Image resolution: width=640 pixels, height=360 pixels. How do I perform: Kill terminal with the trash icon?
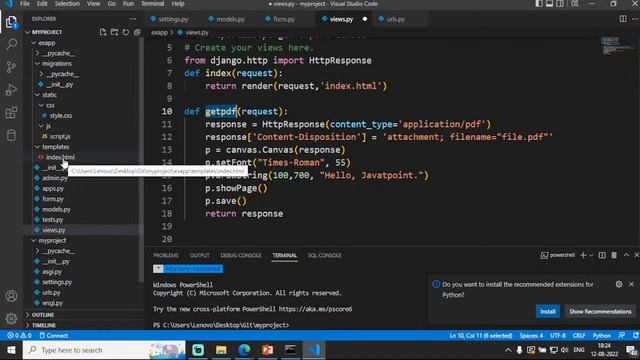(614, 255)
